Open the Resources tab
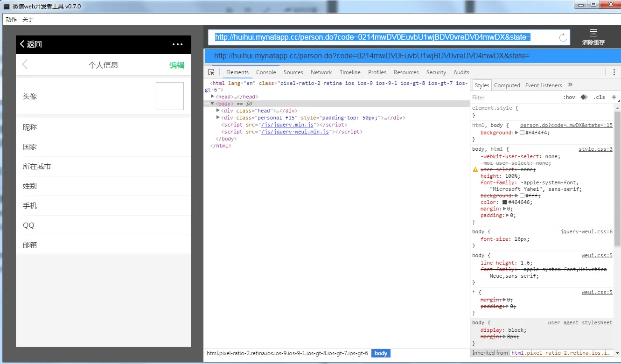 (x=406, y=72)
